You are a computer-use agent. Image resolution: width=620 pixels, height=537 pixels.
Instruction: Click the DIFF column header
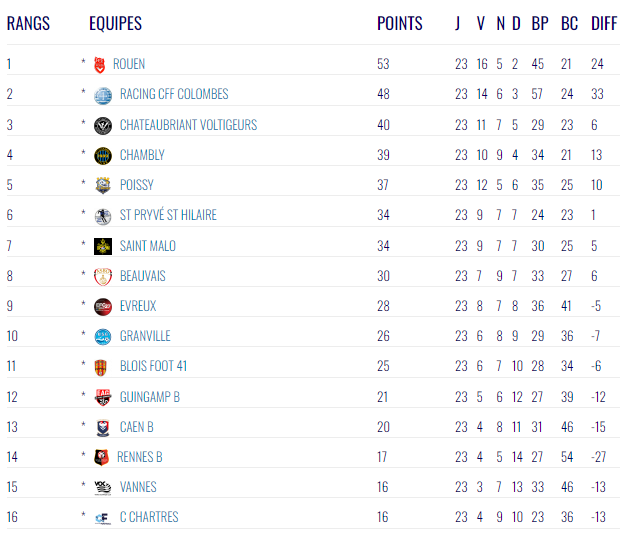point(604,23)
